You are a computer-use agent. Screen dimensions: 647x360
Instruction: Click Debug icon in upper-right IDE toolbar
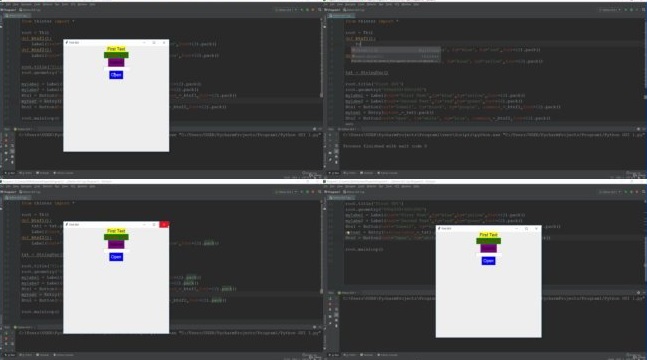pos(631,9)
